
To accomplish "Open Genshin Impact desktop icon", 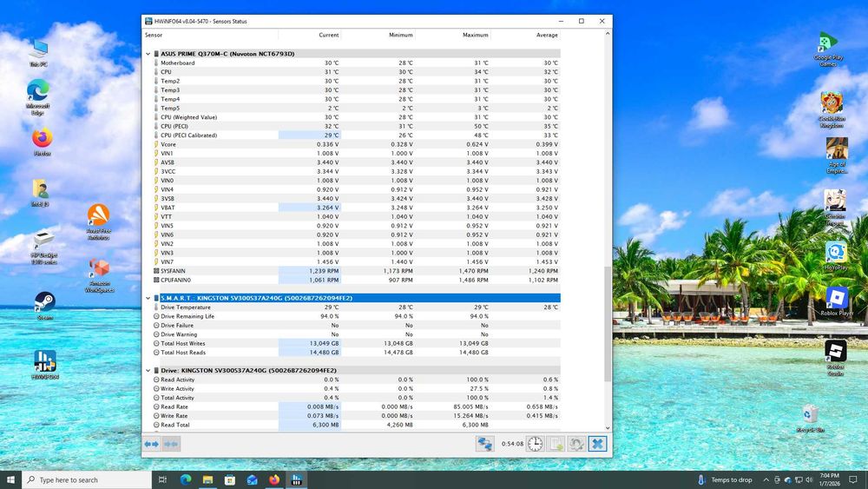I will pyautogui.click(x=835, y=208).
